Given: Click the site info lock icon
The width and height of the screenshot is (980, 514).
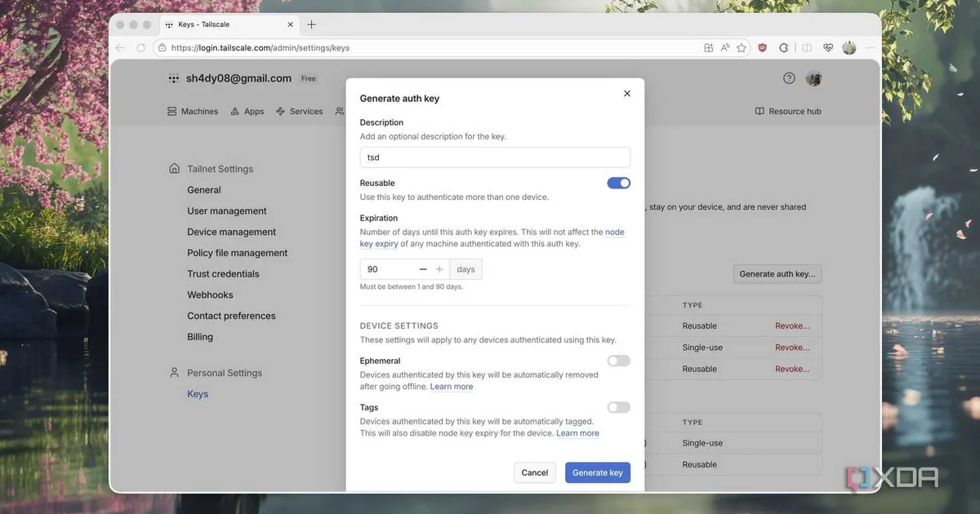Looking at the screenshot, I should tap(162, 48).
